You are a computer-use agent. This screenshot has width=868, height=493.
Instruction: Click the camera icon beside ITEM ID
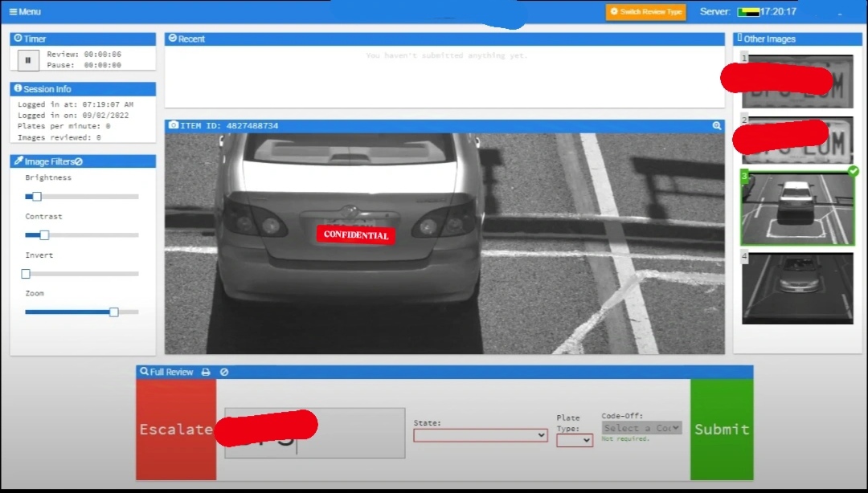point(174,125)
